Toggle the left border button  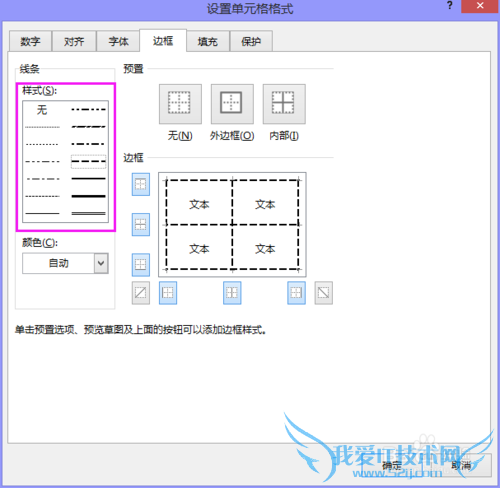pos(168,293)
